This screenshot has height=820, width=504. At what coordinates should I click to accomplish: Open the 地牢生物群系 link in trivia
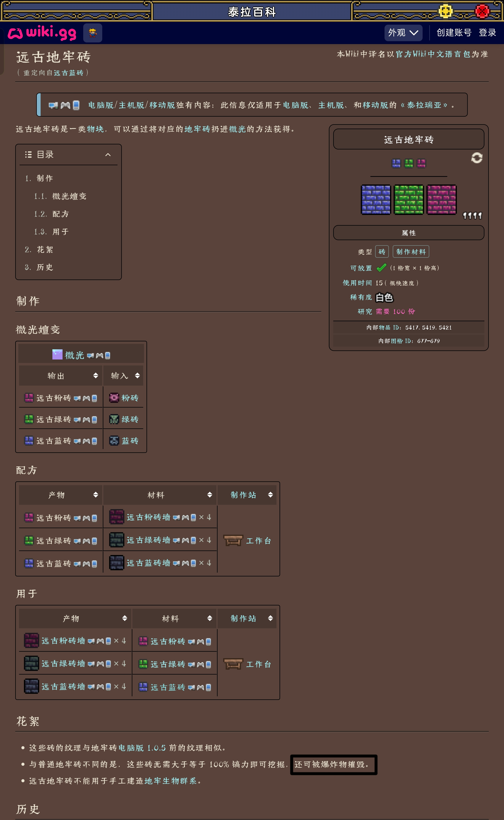point(171,781)
